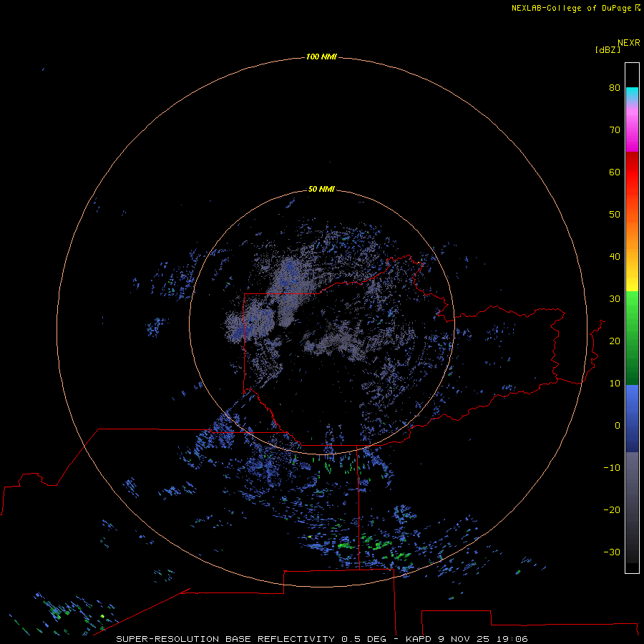Image resolution: width=644 pixels, height=644 pixels.
Task: Click the 0 value on the dBZ scale
Action: [618, 426]
